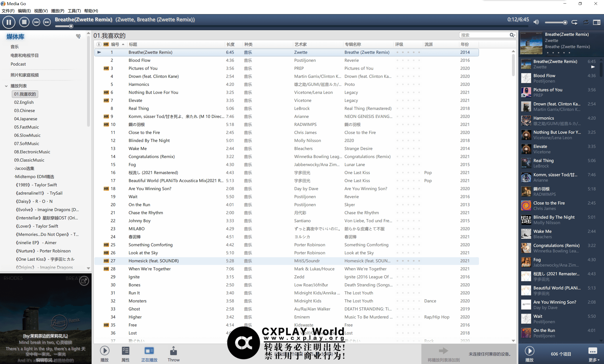Click the seek bar progress handle
The image size is (604, 364).
(x=71, y=26)
